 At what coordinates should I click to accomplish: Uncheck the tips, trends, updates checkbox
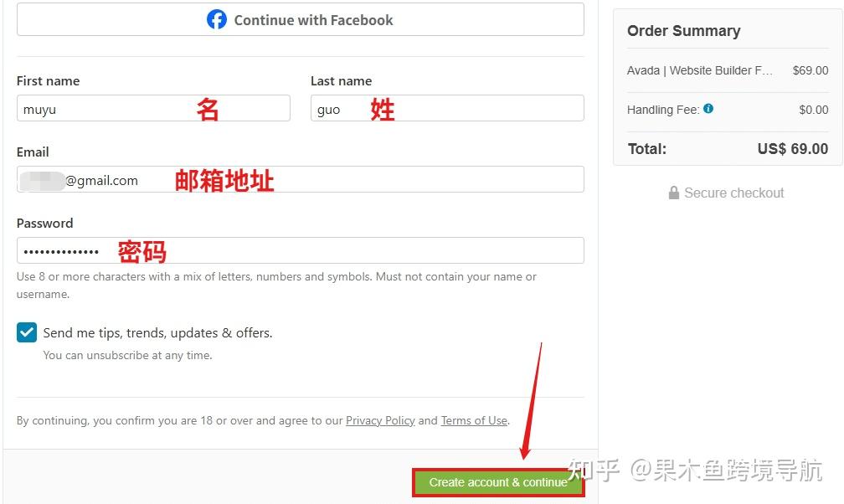click(x=27, y=332)
